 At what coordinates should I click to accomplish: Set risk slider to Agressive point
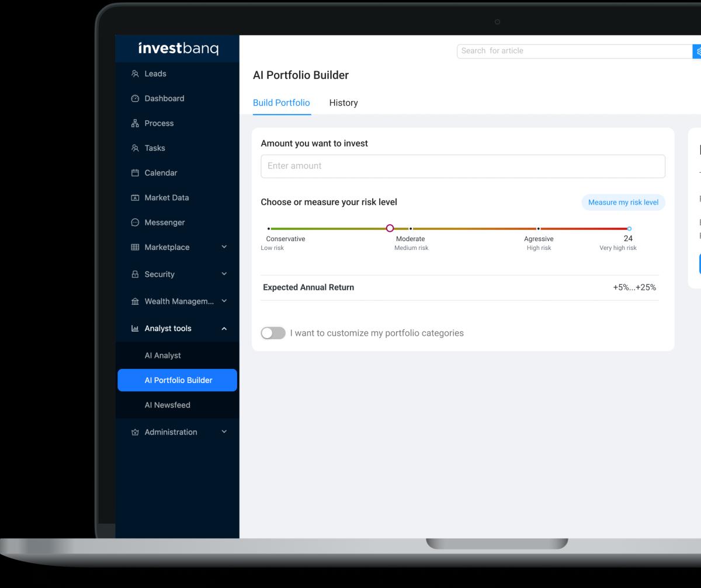click(x=539, y=229)
